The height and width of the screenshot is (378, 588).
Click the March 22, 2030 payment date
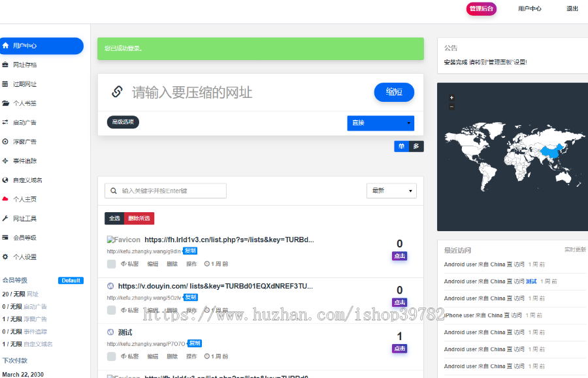pos(23,374)
